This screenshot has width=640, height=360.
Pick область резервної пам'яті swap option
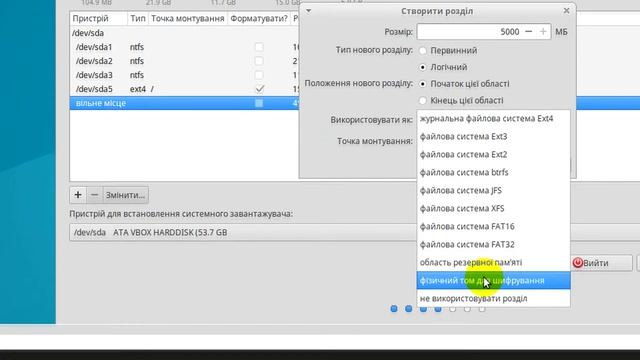493,262
